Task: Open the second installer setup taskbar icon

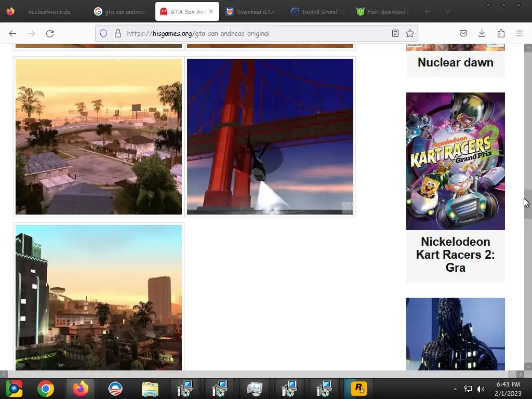Action: (x=220, y=389)
